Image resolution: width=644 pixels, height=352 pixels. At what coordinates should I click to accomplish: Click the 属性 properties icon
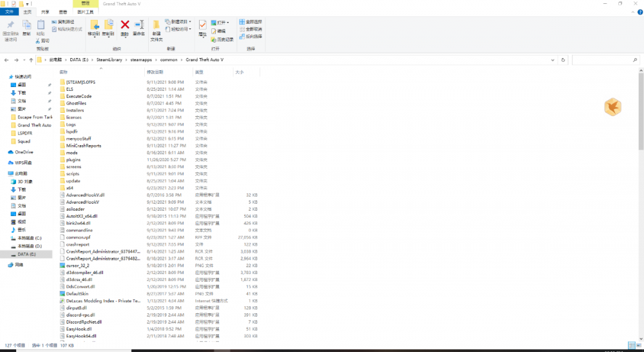(202, 24)
